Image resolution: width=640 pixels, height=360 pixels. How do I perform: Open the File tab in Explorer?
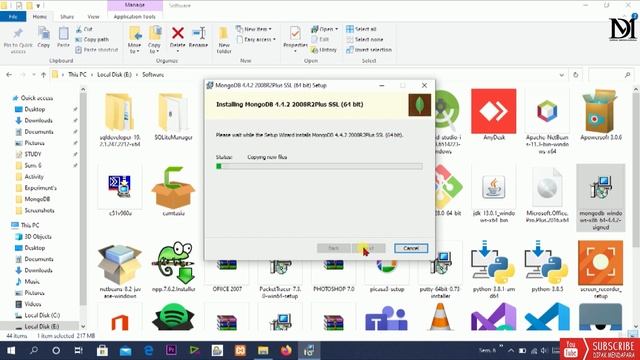coord(13,17)
